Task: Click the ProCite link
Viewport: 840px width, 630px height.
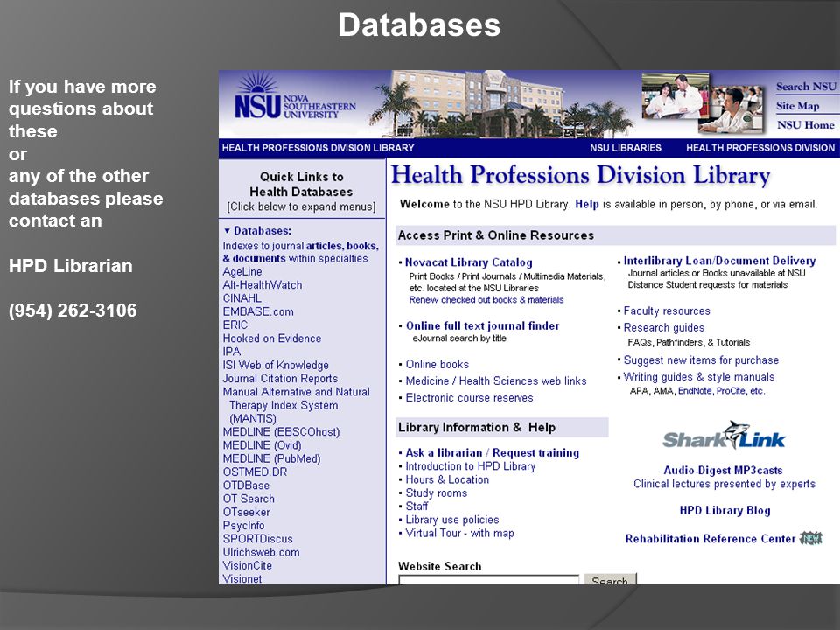Action: click(730, 391)
